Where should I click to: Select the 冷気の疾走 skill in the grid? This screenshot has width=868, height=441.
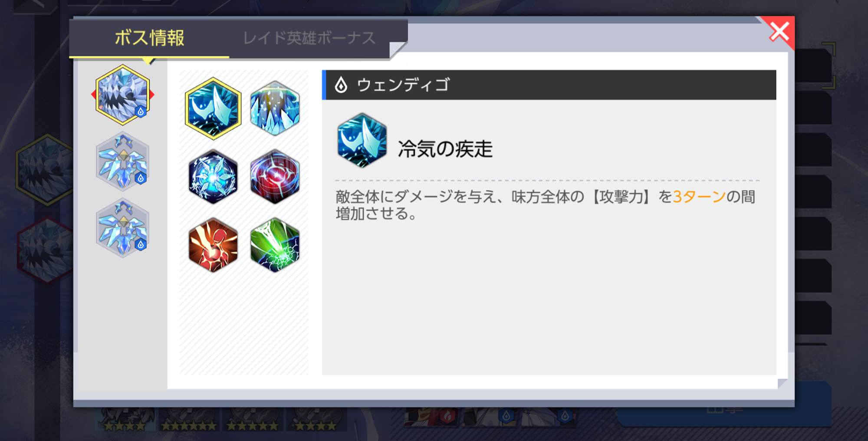213,109
